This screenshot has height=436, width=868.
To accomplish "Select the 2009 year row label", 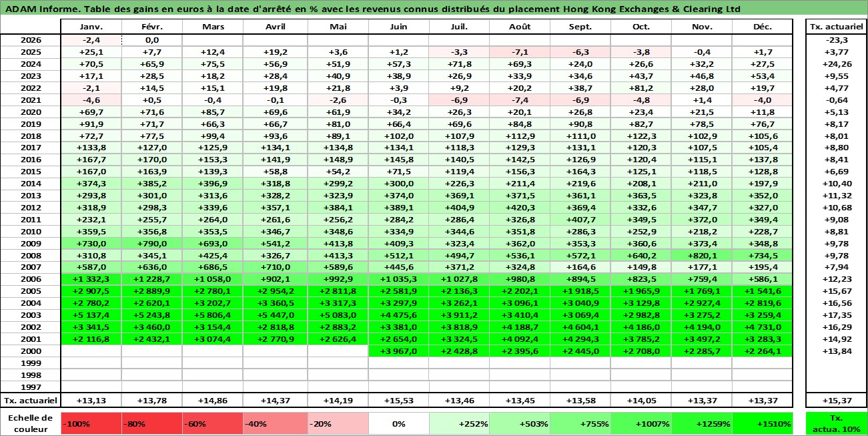I will (31, 243).
